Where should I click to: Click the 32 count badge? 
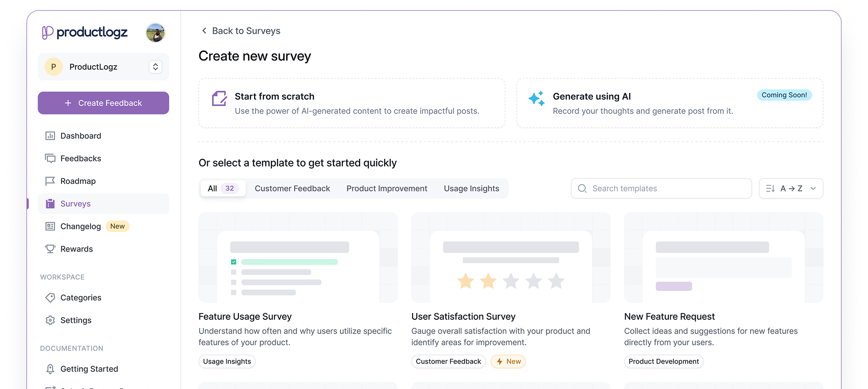tap(230, 188)
